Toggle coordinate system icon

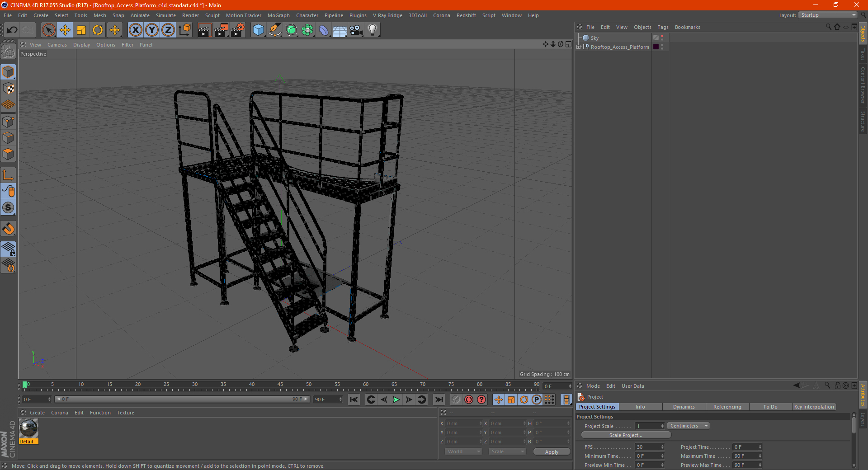click(185, 30)
